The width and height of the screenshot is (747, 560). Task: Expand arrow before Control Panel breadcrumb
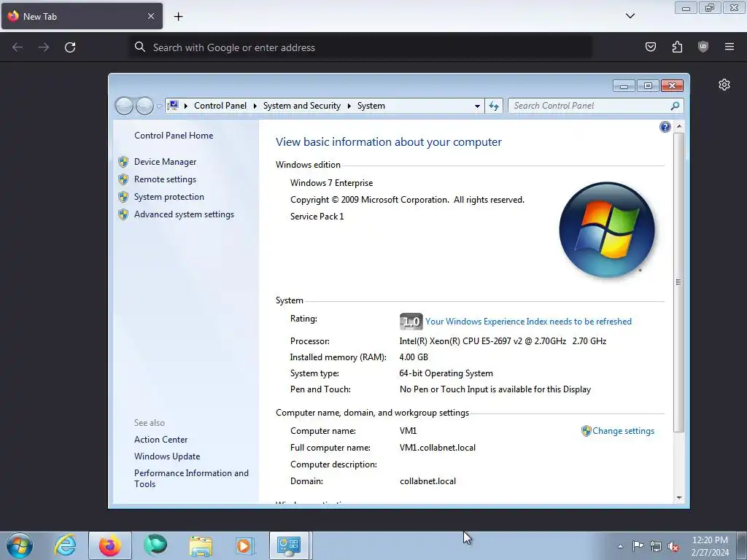(186, 106)
